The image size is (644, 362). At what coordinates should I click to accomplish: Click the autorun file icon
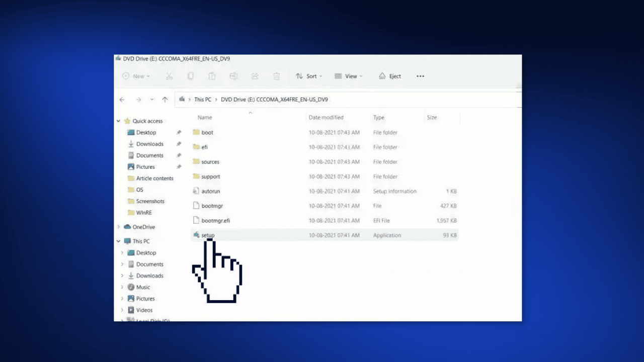[x=196, y=191]
